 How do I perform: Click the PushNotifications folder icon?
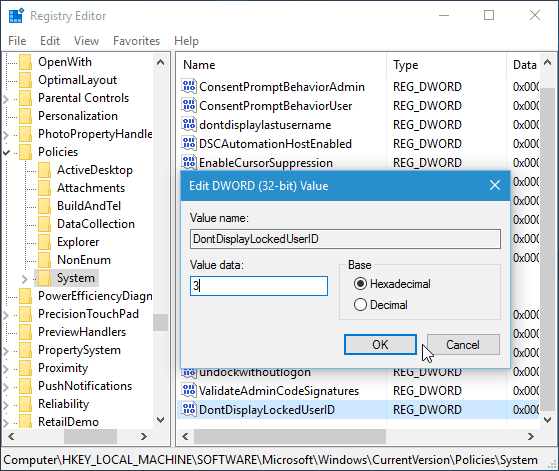26,386
